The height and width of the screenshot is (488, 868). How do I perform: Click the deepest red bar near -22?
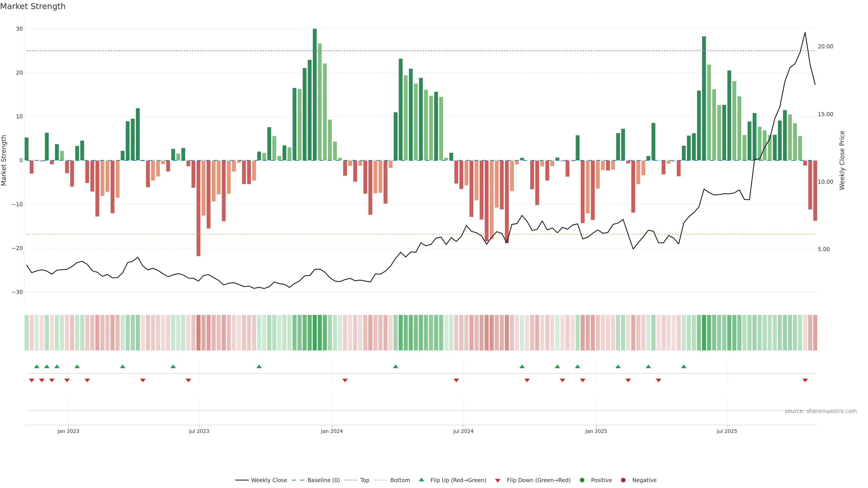point(198,208)
